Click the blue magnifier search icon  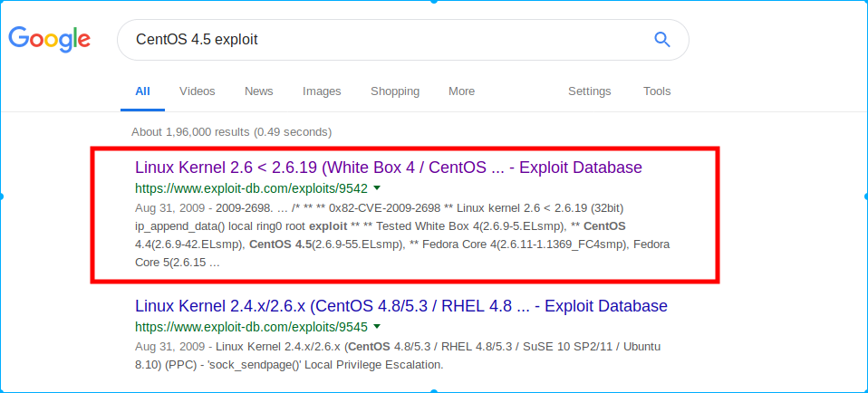662,39
